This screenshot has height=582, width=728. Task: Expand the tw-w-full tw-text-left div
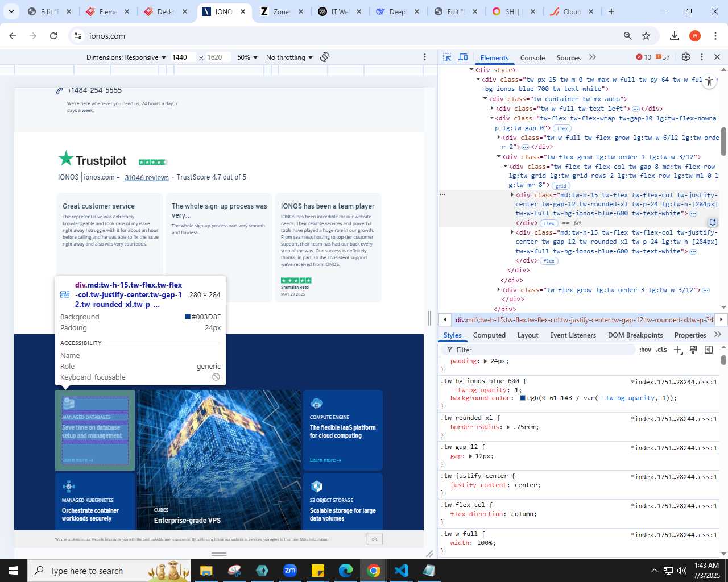click(x=492, y=109)
